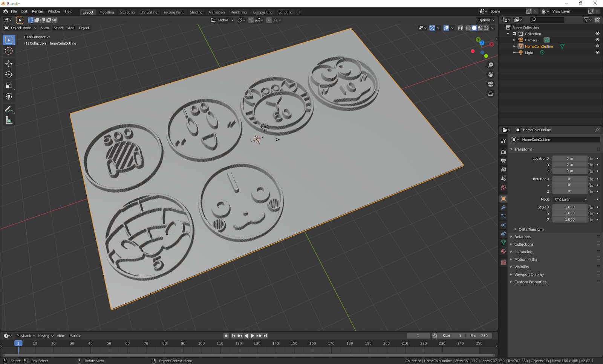Click the Location X value field
603x364 pixels.
pos(570,158)
